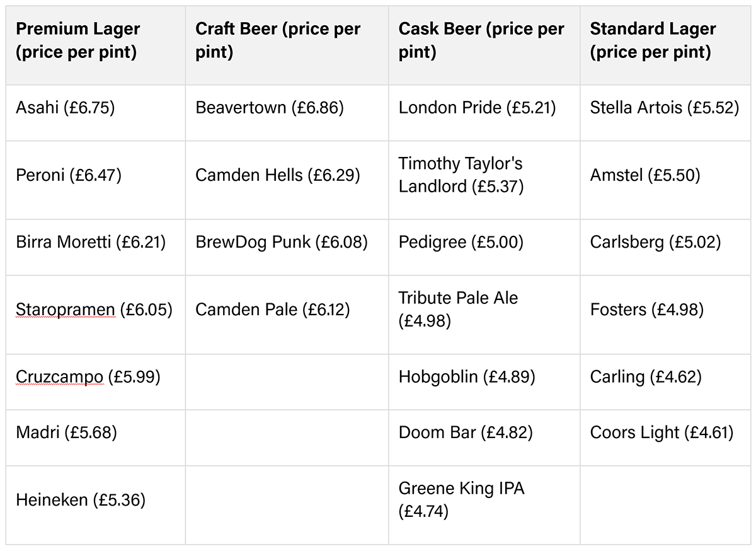The width and height of the screenshot is (756, 551).
Task: Select the BrewDog Punk (£6.08) cell
Action: tap(281, 242)
